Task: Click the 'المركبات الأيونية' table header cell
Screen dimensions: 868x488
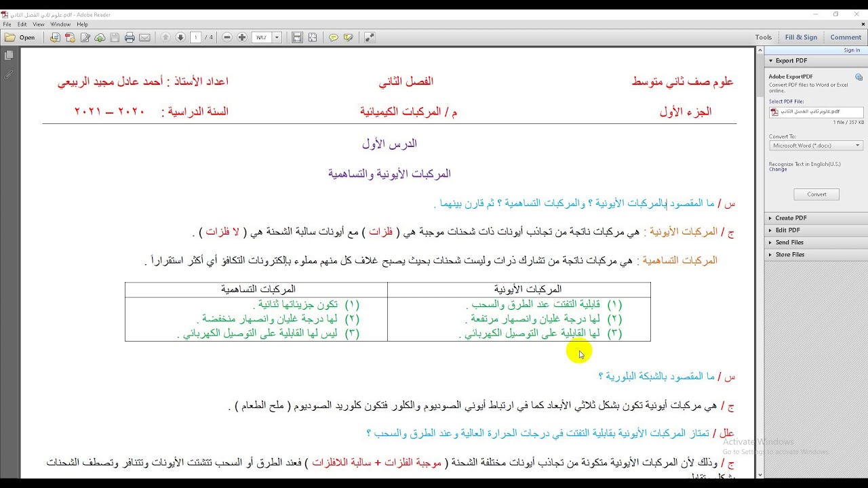Action: point(519,289)
